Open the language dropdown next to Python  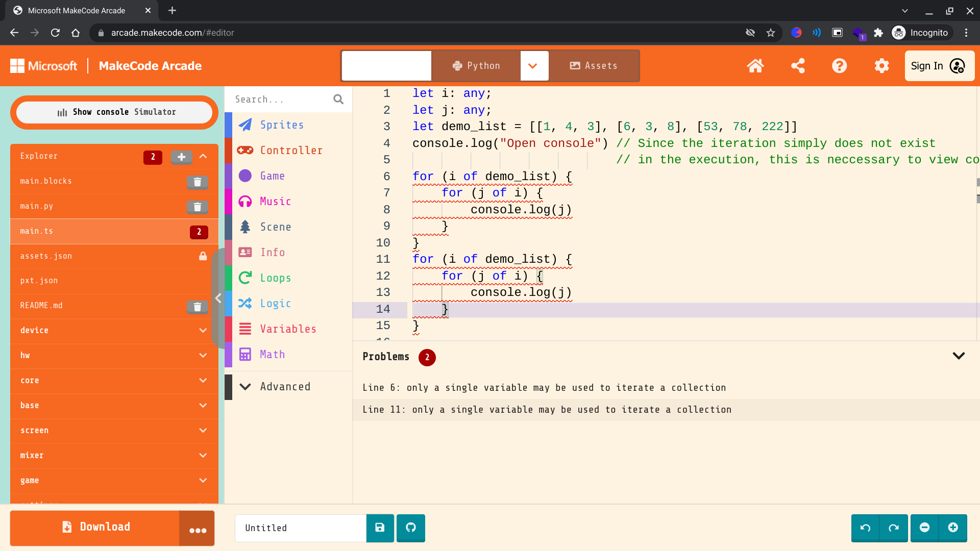tap(533, 66)
